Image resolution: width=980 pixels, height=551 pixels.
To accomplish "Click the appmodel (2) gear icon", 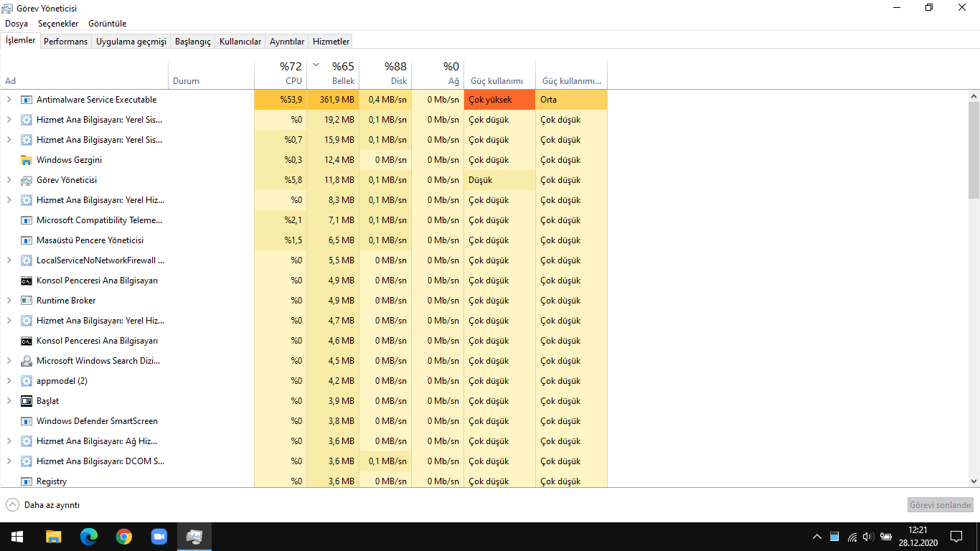I will [x=27, y=381].
